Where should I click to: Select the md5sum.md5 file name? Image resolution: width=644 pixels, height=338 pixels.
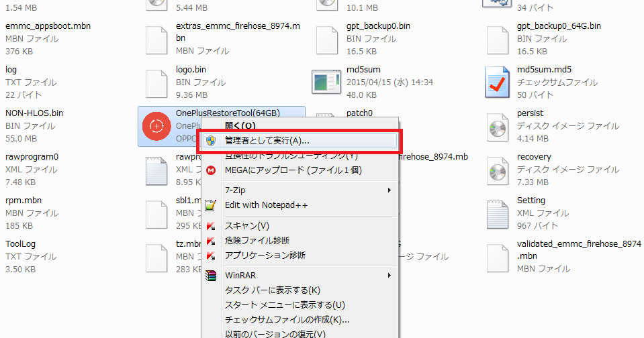tap(544, 69)
